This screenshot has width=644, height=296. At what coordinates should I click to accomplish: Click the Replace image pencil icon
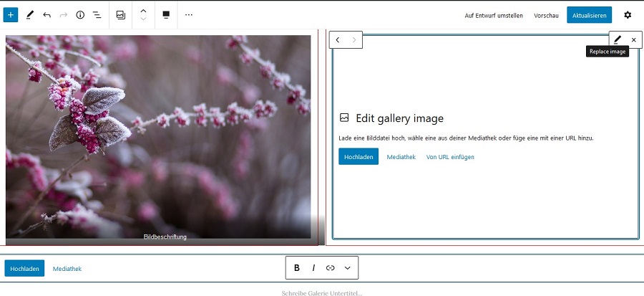(x=618, y=40)
